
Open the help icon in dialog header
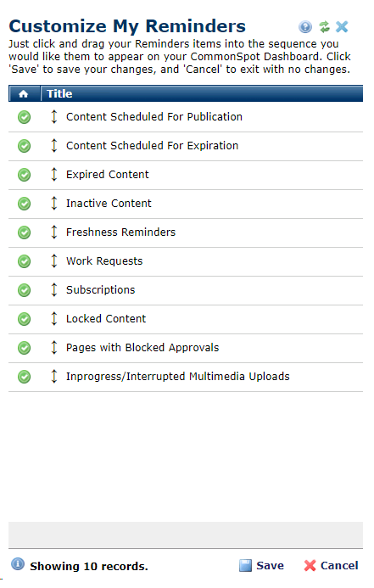click(x=305, y=27)
